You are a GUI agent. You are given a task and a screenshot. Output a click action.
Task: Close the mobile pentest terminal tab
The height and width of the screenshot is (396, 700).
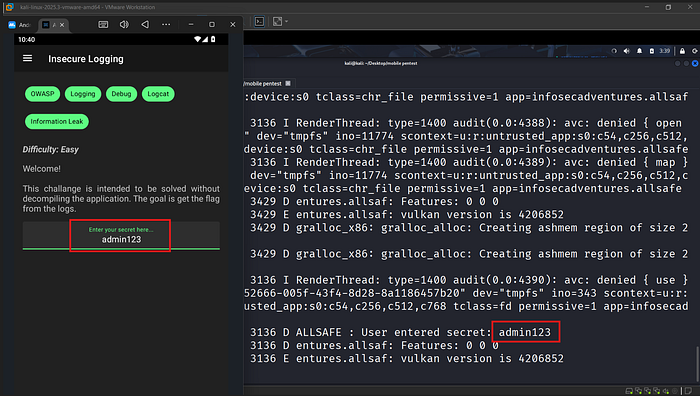[x=288, y=83]
